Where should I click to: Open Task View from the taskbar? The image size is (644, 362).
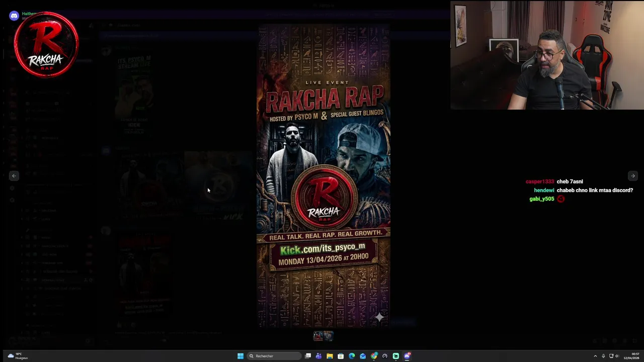pyautogui.click(x=308, y=356)
